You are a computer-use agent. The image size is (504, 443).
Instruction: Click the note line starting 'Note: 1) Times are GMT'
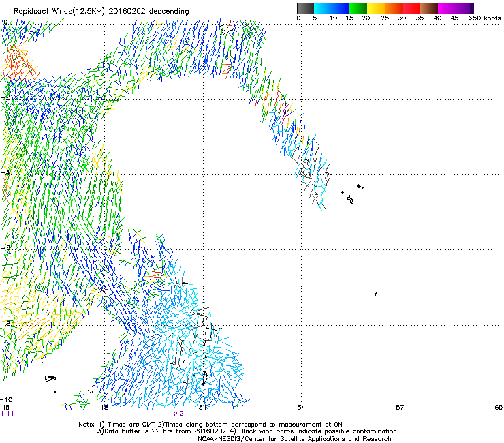210,425
